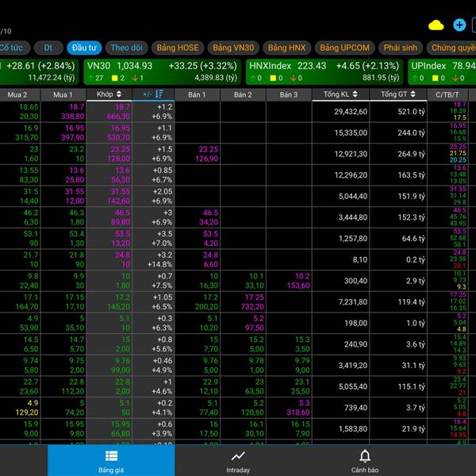Screen dimensions: 476x476
Task: Open the VN30 index card
Action: [162, 71]
